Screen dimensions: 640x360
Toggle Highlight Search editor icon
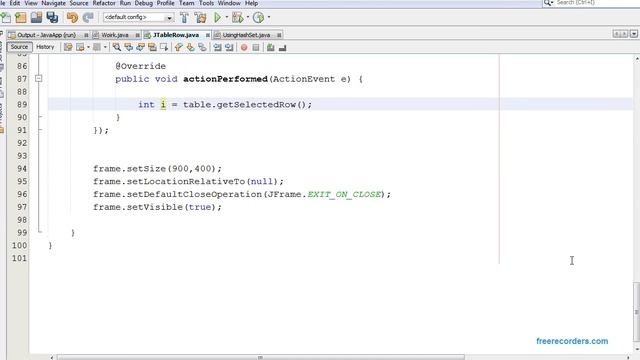point(152,47)
